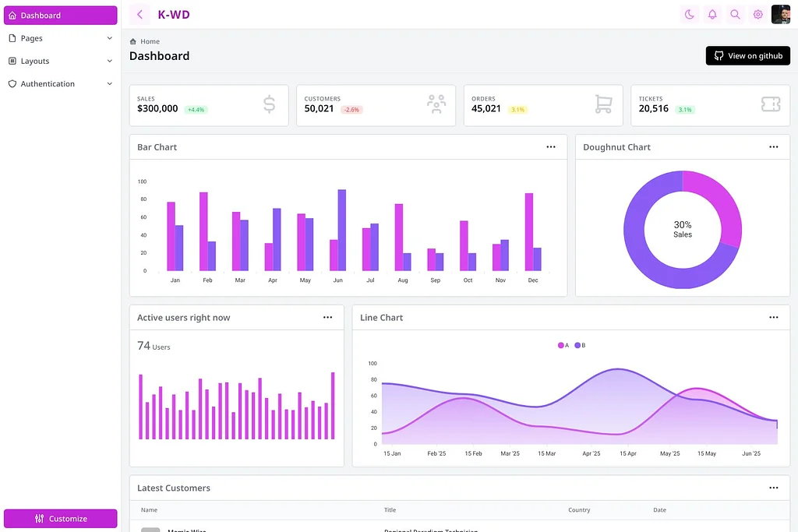Open Line Chart card options menu
The image size is (798, 532).
(x=773, y=317)
